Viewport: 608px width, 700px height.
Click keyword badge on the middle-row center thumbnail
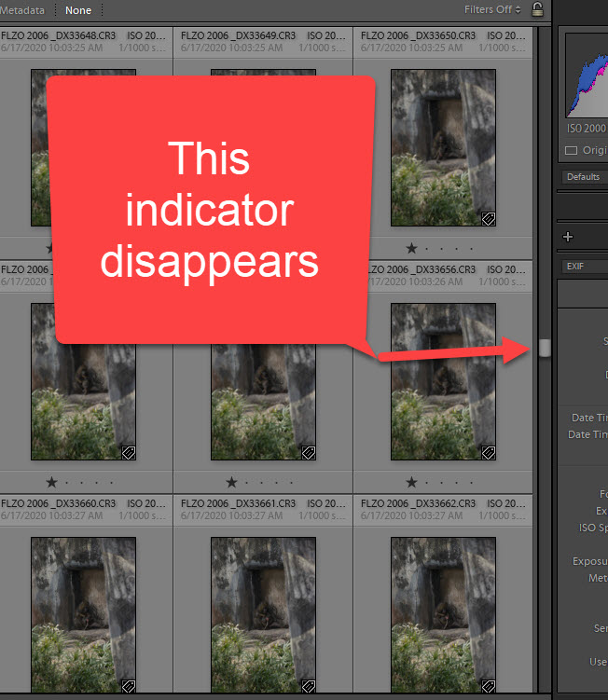point(309,453)
